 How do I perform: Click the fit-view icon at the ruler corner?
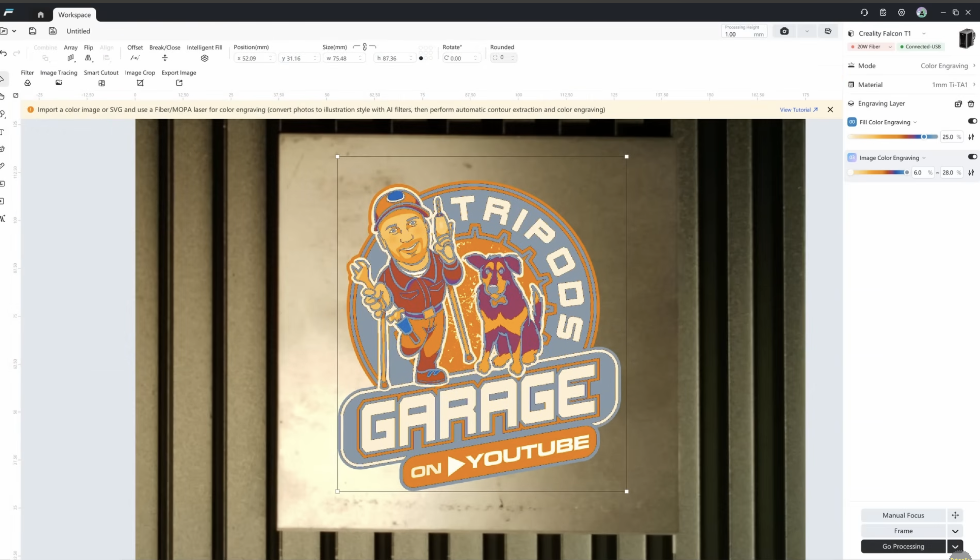(16, 95)
